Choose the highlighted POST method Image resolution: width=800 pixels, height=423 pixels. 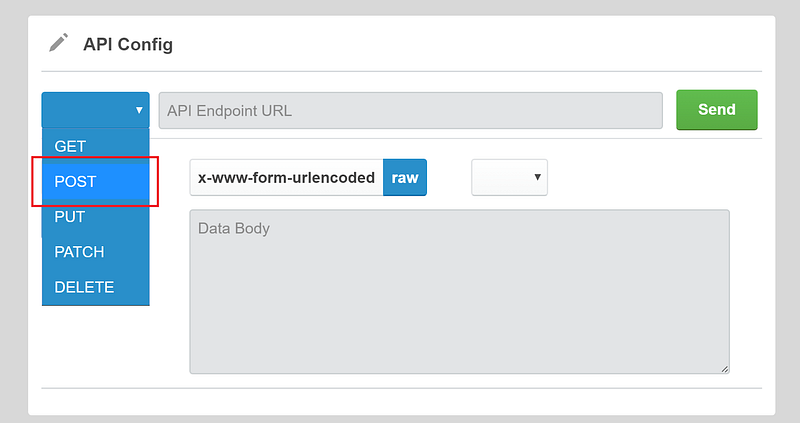click(75, 181)
